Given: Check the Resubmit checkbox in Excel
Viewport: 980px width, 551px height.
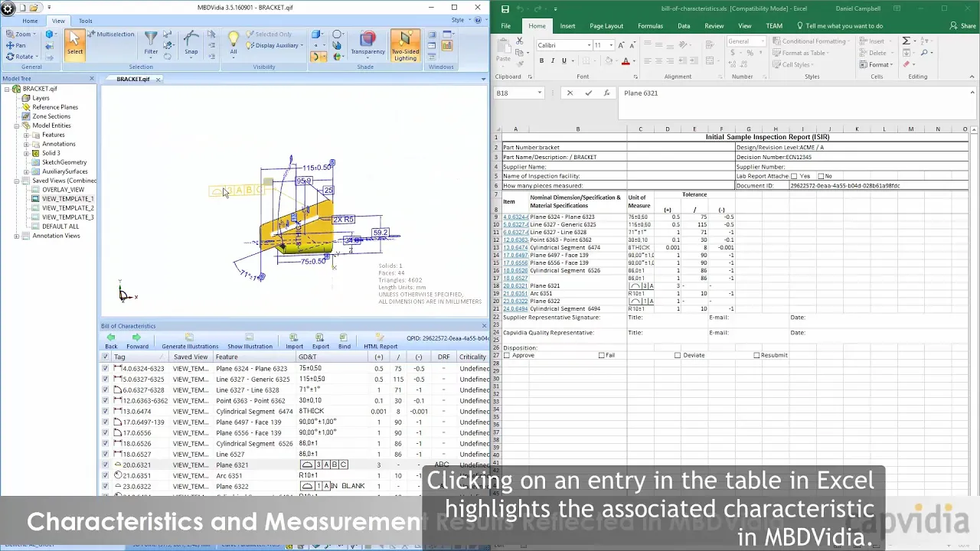Looking at the screenshot, I should pyautogui.click(x=757, y=355).
